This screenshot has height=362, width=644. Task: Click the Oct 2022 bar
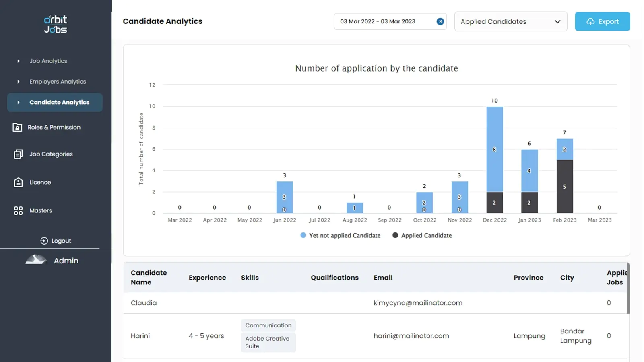coord(424,202)
